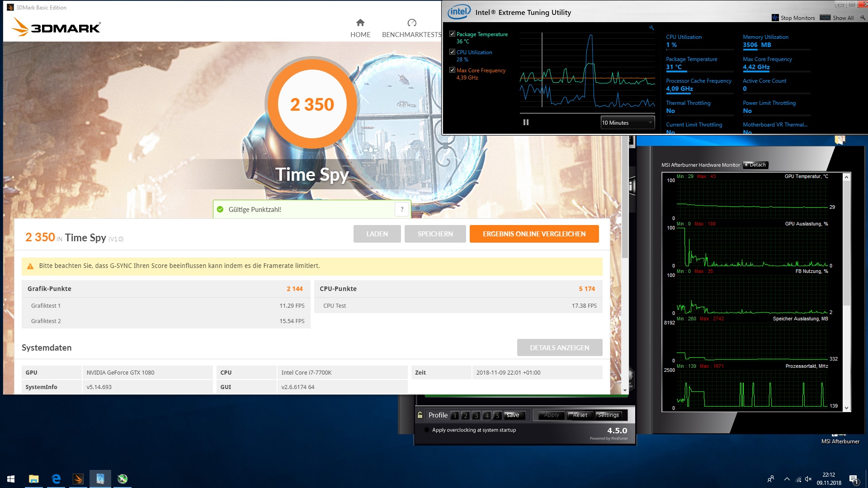Select Afterburner profile slot 3
868x488 pixels.
tap(476, 415)
